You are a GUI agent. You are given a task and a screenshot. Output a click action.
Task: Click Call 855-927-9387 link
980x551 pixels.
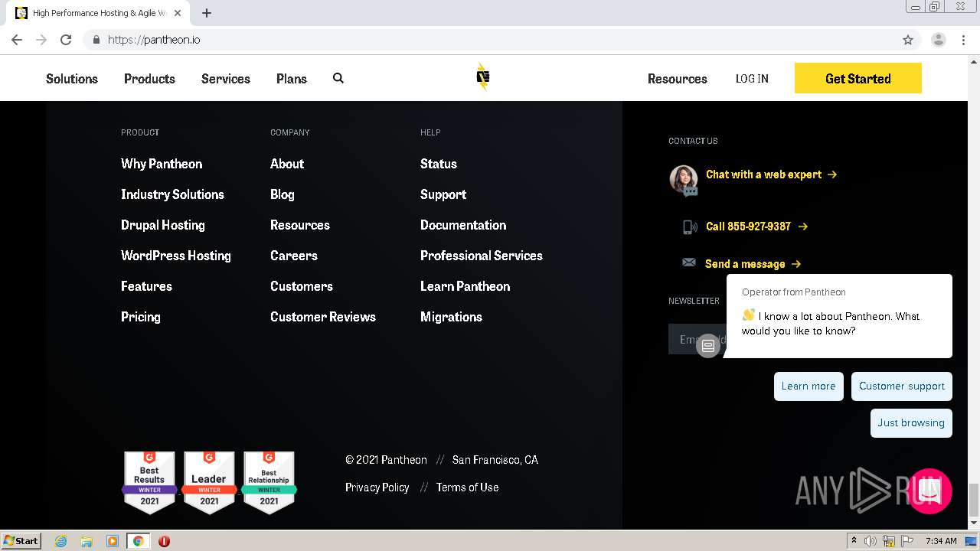(x=756, y=227)
